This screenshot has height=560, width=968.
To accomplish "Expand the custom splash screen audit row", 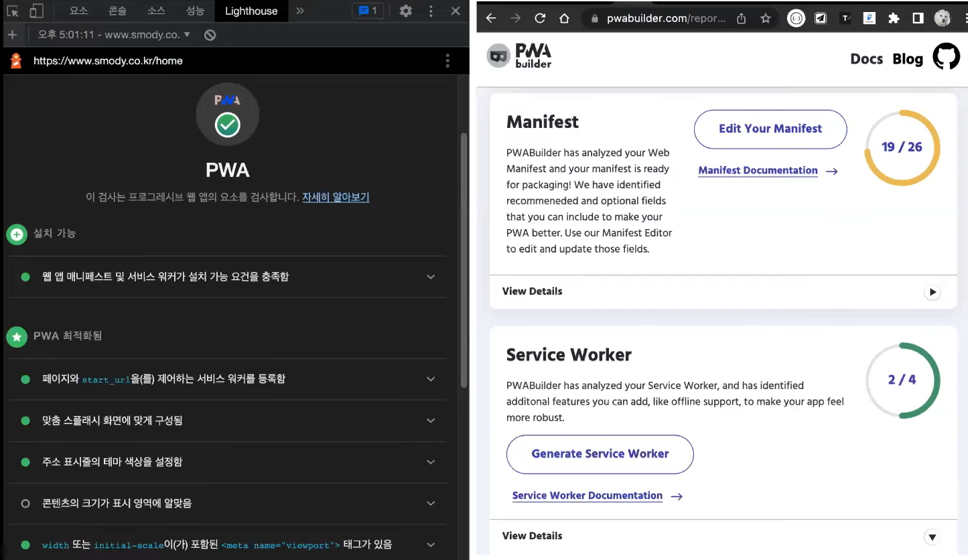I will [228, 421].
